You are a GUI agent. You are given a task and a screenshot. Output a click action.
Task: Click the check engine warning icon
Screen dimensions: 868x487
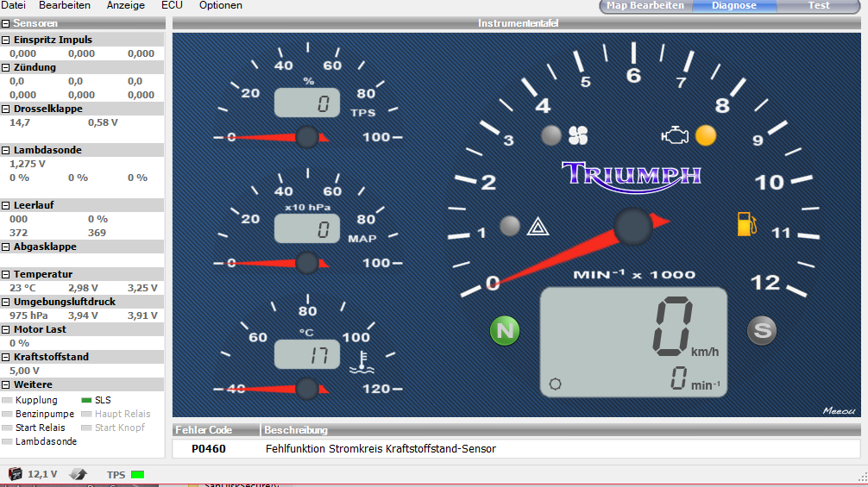(x=675, y=135)
